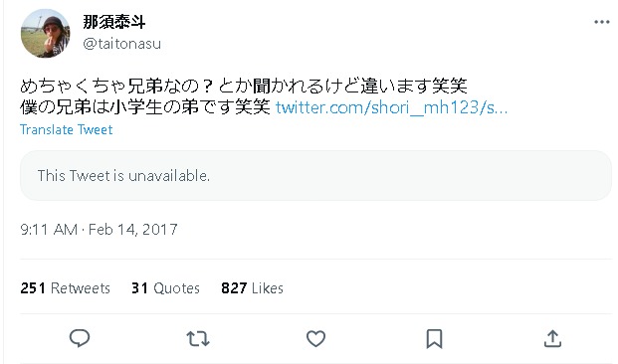
Task: Share the tweet via upload arrow icon
Action: 552,338
